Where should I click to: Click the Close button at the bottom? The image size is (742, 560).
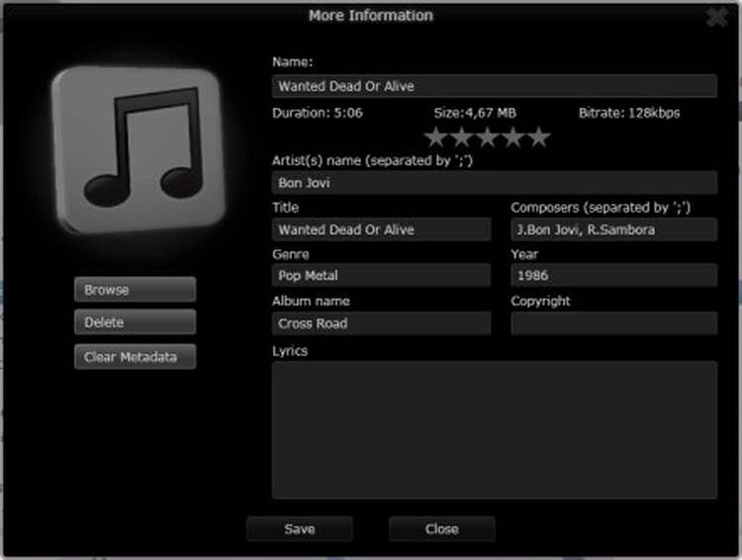441,528
